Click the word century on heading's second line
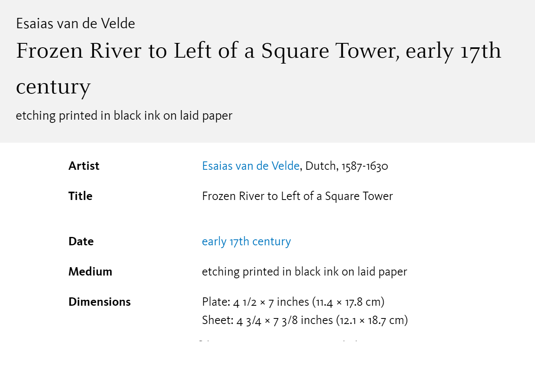 [x=53, y=87]
